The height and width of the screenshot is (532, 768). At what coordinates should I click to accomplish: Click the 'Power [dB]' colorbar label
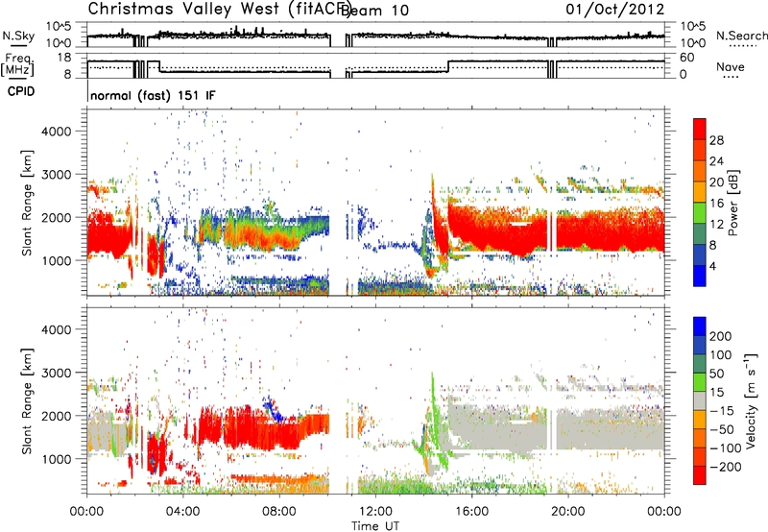tap(732, 203)
